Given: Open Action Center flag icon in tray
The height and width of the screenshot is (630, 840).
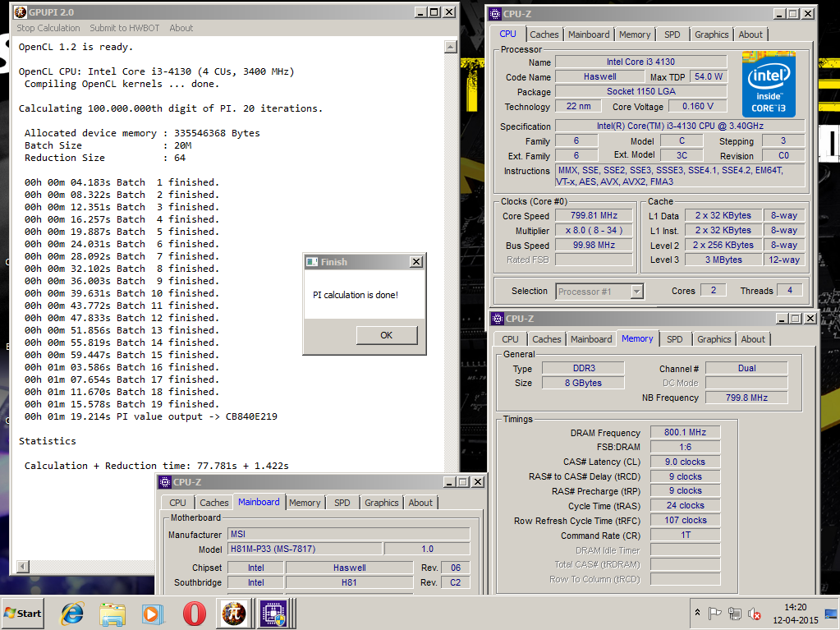Looking at the screenshot, I should [714, 614].
